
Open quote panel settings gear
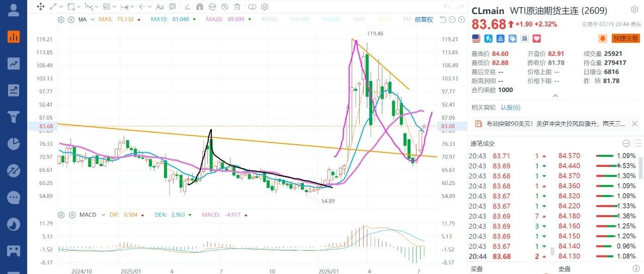point(634,9)
